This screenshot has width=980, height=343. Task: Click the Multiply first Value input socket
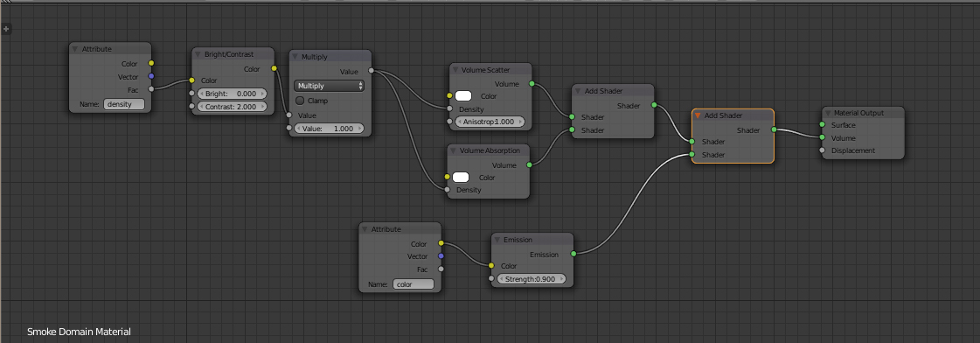pyautogui.click(x=288, y=115)
